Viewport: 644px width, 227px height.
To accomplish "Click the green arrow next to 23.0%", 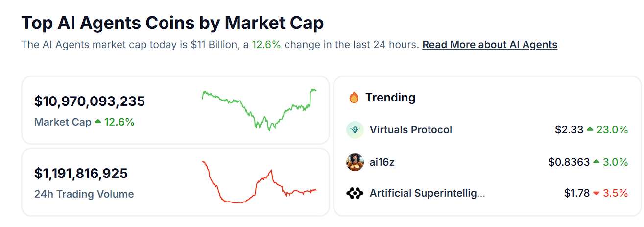I will [x=590, y=129].
